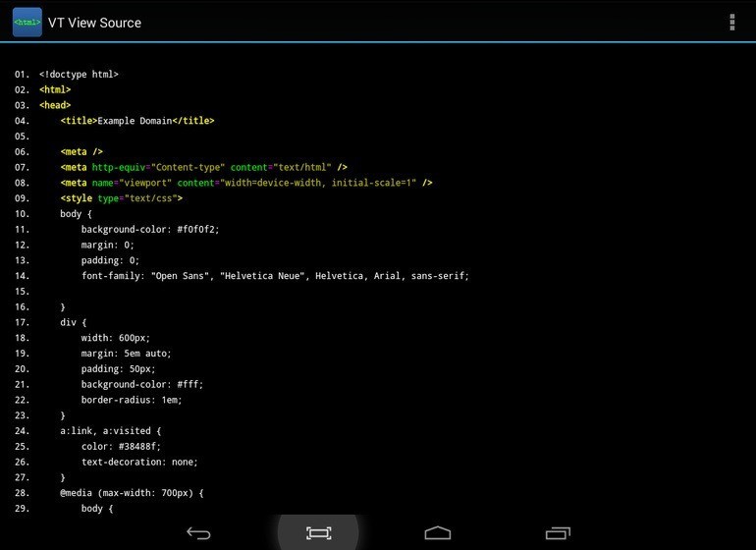
Task: Click the margin: 0; line
Action: tap(108, 245)
